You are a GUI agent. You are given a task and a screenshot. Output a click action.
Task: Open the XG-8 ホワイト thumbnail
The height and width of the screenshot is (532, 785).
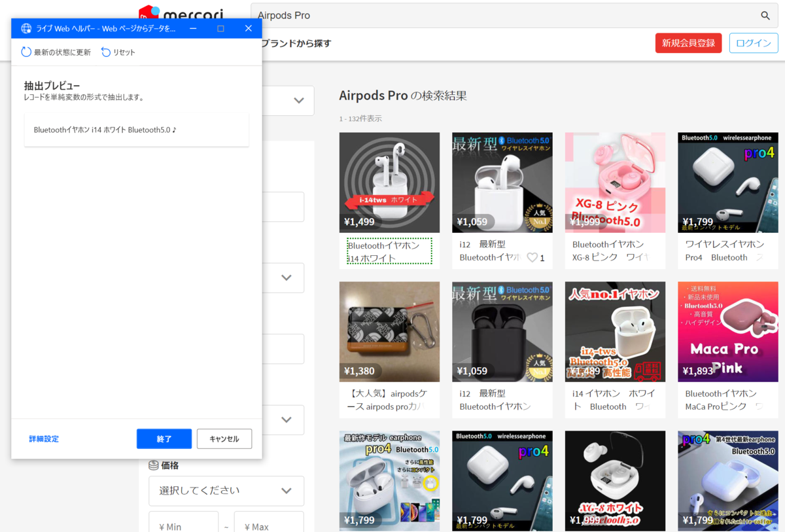point(615,481)
